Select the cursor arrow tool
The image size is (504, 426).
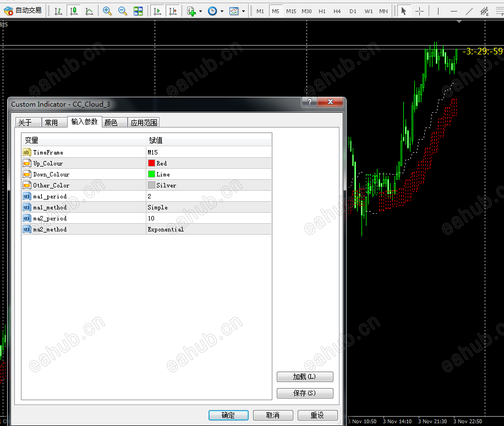pyautogui.click(x=404, y=11)
